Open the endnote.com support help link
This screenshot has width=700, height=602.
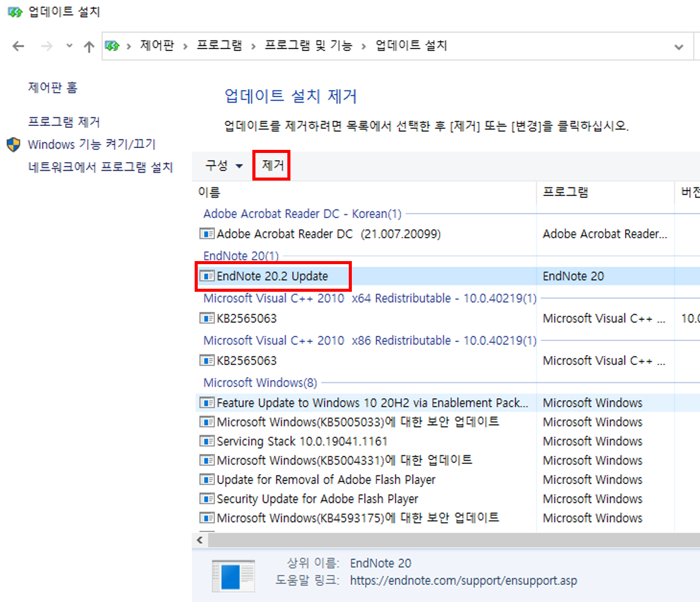(464, 580)
